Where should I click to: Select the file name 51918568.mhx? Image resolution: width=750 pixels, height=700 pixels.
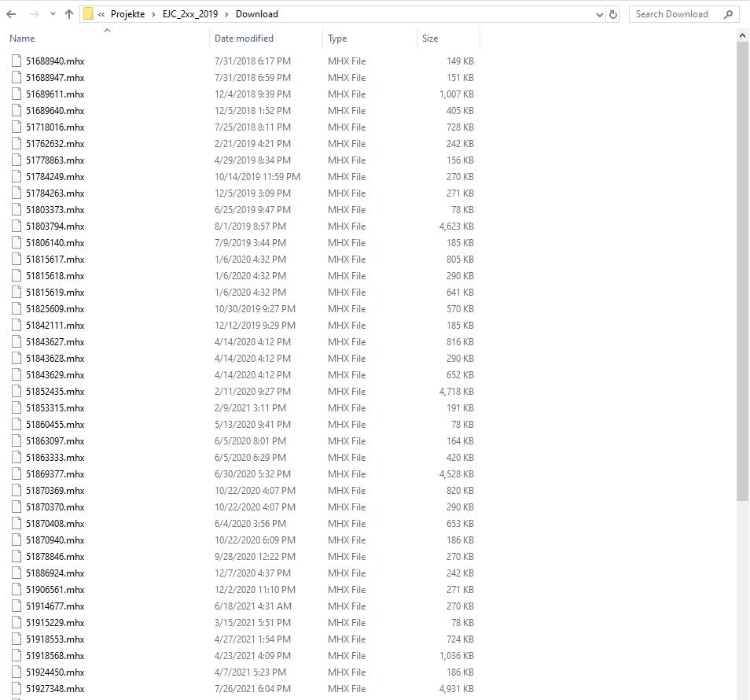pos(55,655)
